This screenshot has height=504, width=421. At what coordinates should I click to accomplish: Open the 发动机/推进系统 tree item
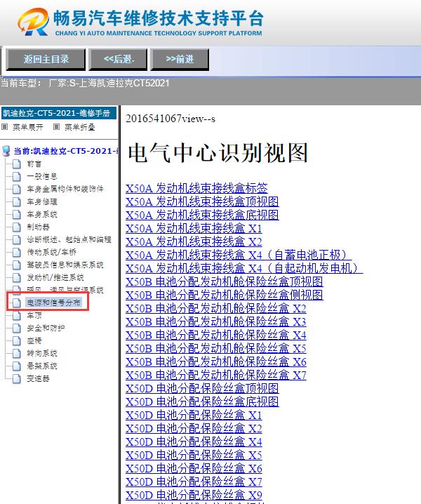[x=55, y=277]
